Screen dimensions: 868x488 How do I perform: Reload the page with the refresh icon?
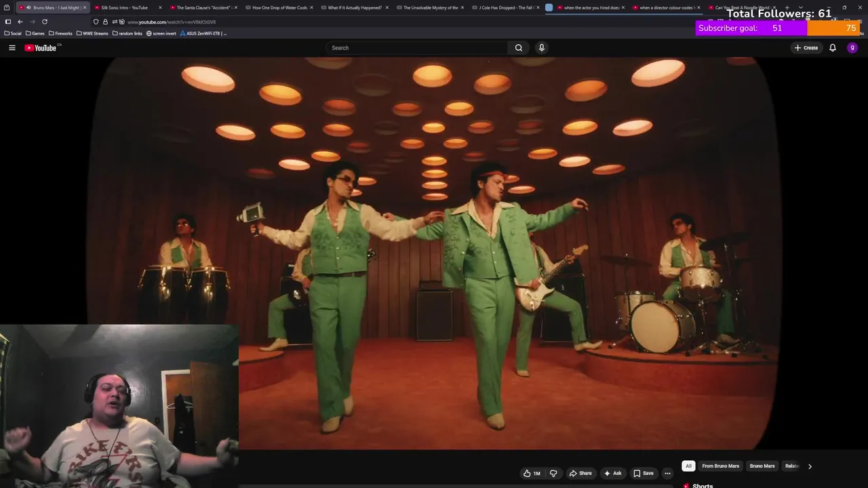click(45, 22)
